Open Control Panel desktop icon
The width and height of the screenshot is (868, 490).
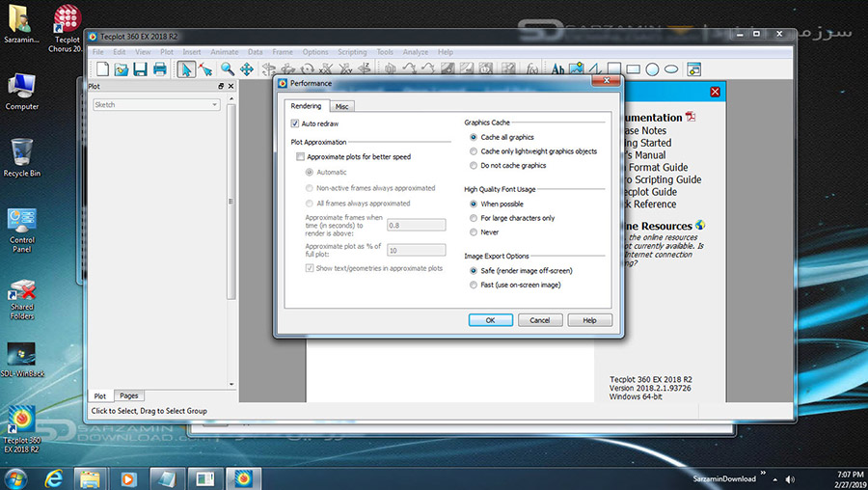coord(22,230)
